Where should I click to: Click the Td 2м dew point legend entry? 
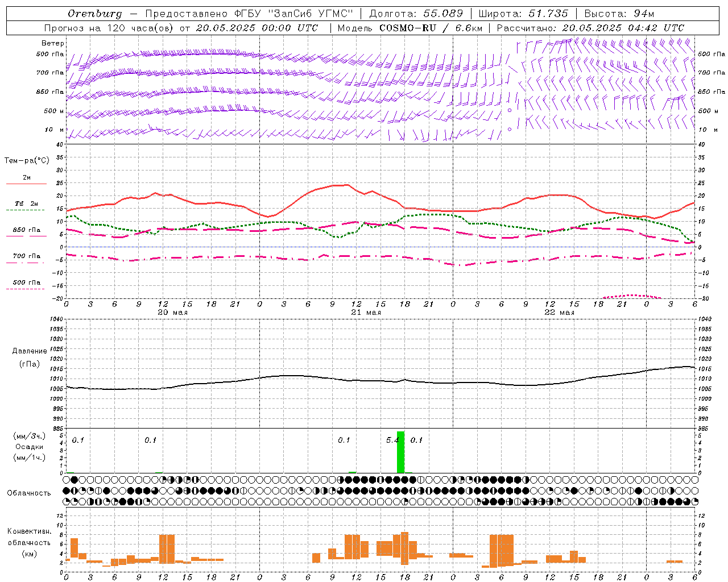coord(26,203)
